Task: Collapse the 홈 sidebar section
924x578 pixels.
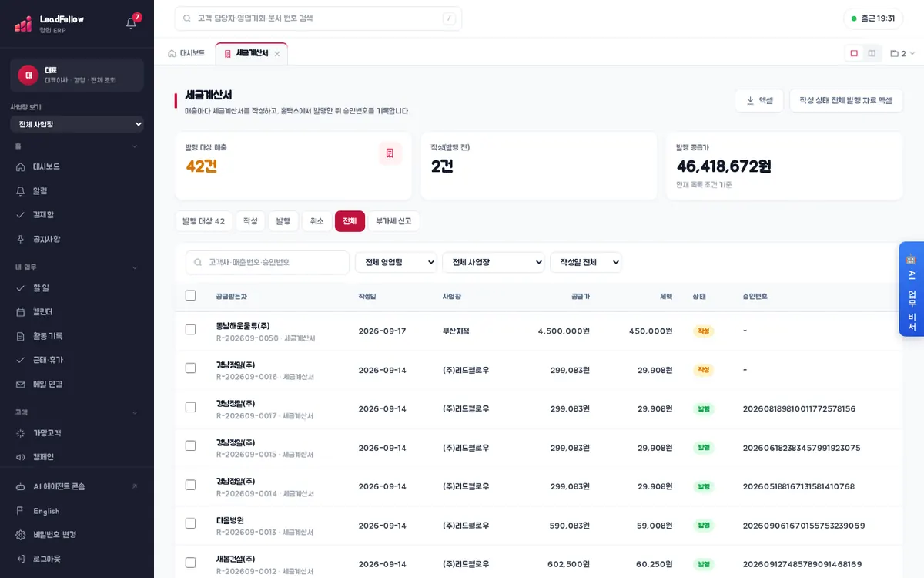Action: click(x=77, y=146)
